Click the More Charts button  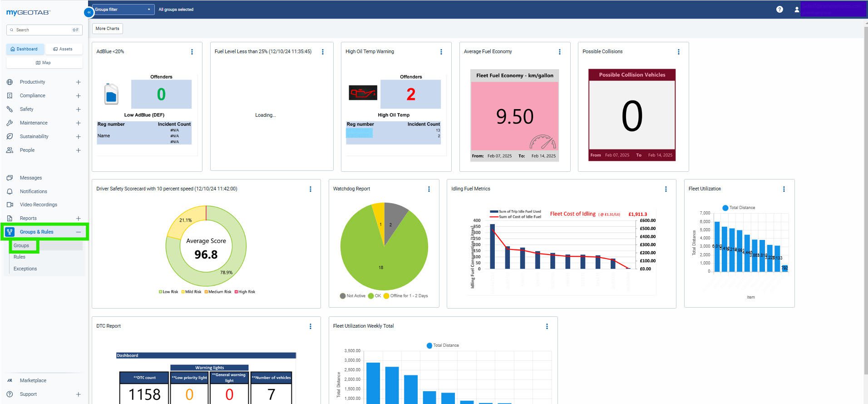click(108, 29)
